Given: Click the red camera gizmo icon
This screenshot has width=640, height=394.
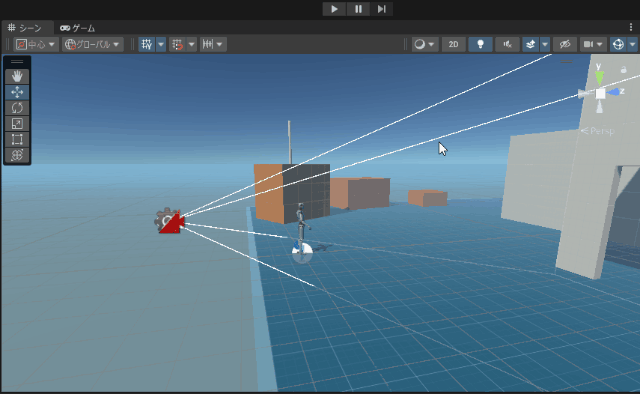Looking at the screenshot, I should [172, 224].
